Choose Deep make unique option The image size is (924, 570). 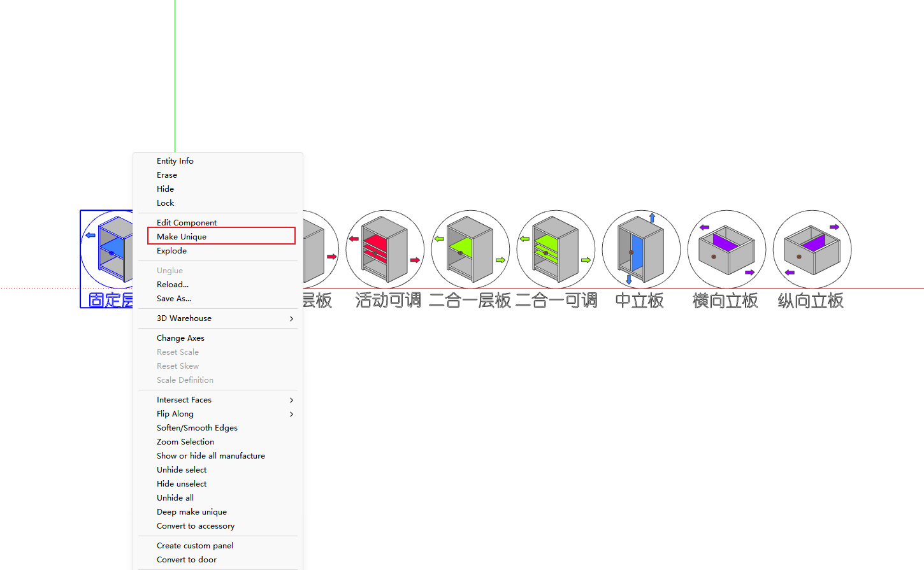[192, 512]
